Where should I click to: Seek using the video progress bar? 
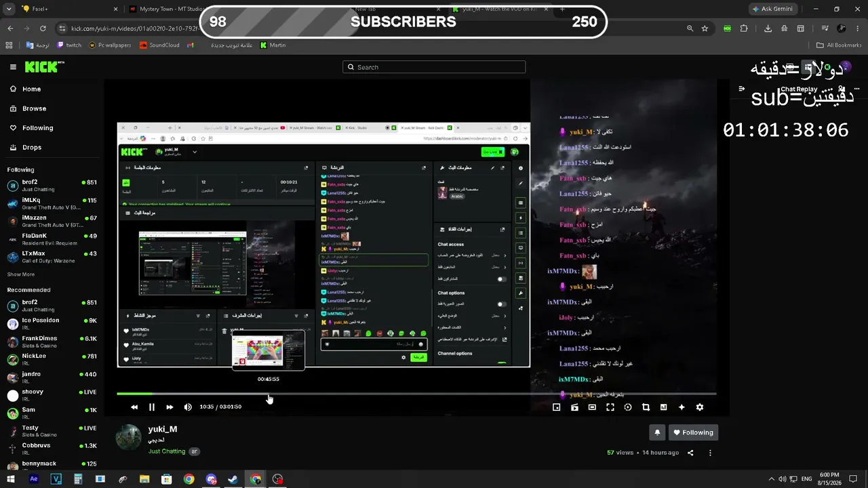416,394
